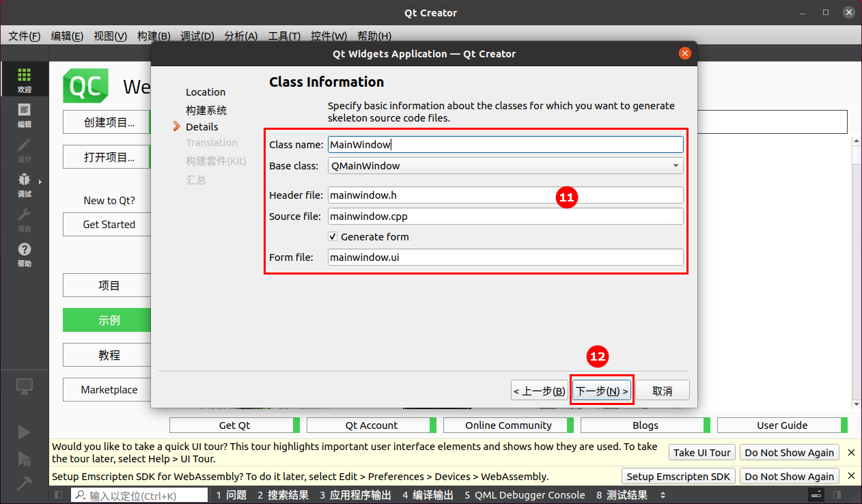Open the 构建(B) menu
The image size is (862, 504).
154,36
